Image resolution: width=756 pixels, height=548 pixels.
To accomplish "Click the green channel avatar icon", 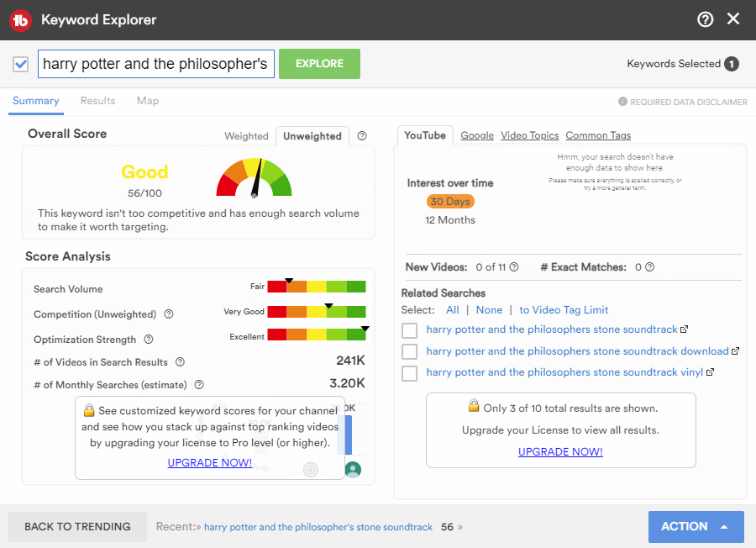I will click(x=353, y=469).
